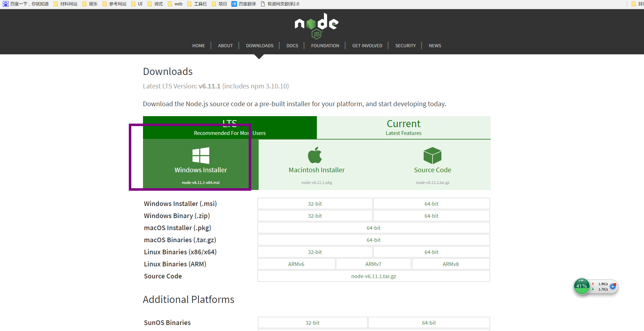
Task: Switch to the Current Latest Features tab
Action: click(404, 127)
